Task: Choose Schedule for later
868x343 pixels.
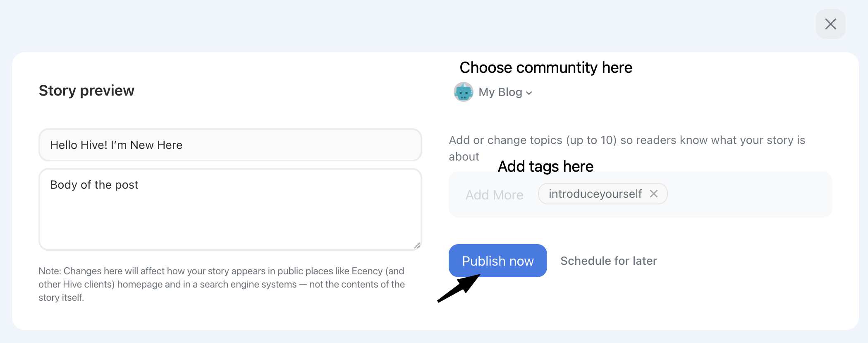Action: [609, 261]
